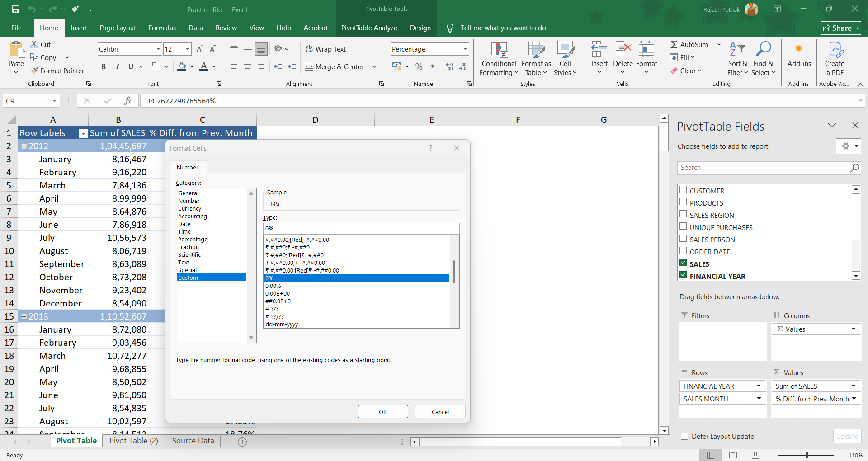Open Sort & Filter tool

point(737,60)
